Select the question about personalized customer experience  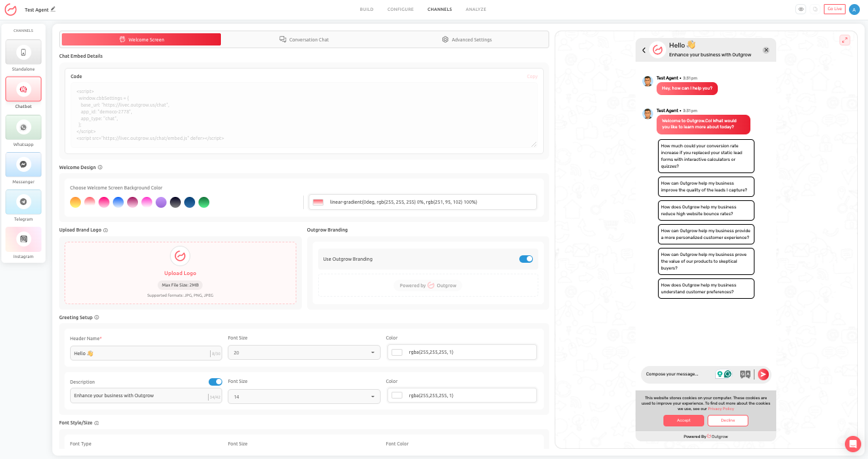(x=706, y=234)
